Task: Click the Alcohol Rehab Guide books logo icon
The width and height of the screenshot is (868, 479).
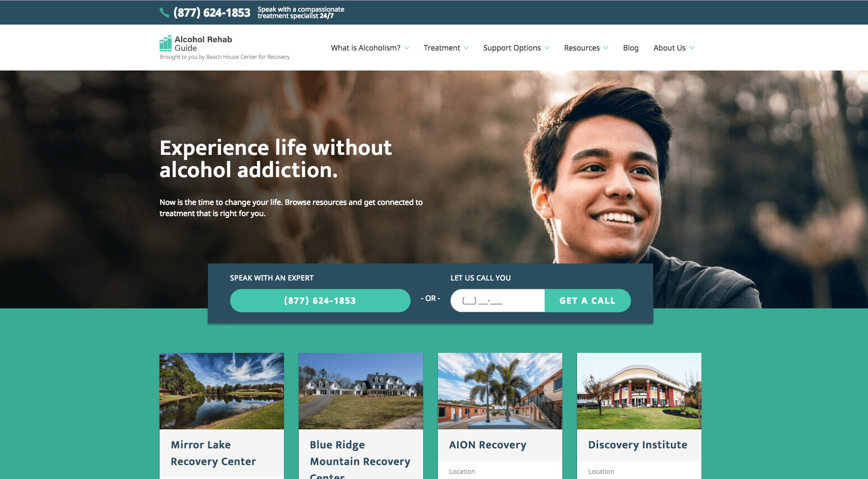Action: pyautogui.click(x=166, y=44)
